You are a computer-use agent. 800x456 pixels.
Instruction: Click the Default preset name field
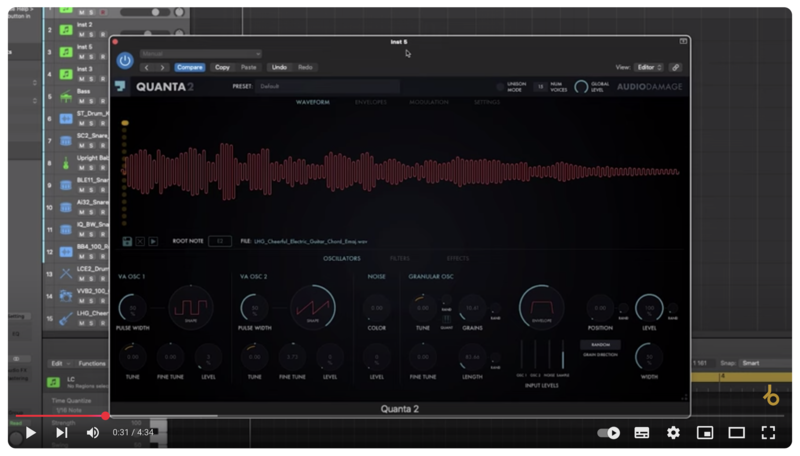(328, 86)
